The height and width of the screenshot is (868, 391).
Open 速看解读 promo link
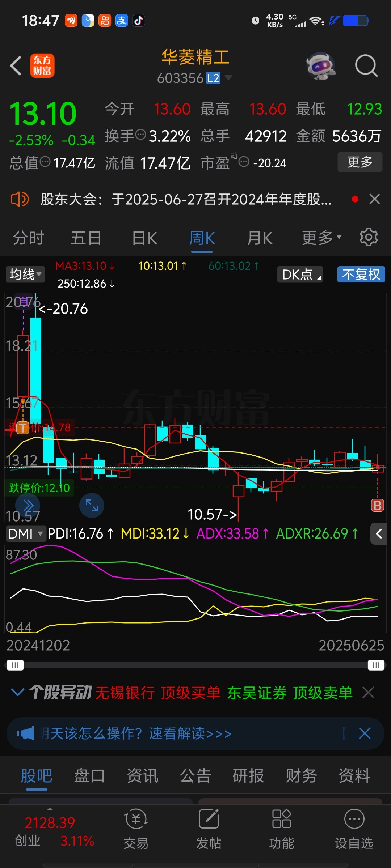click(190, 733)
